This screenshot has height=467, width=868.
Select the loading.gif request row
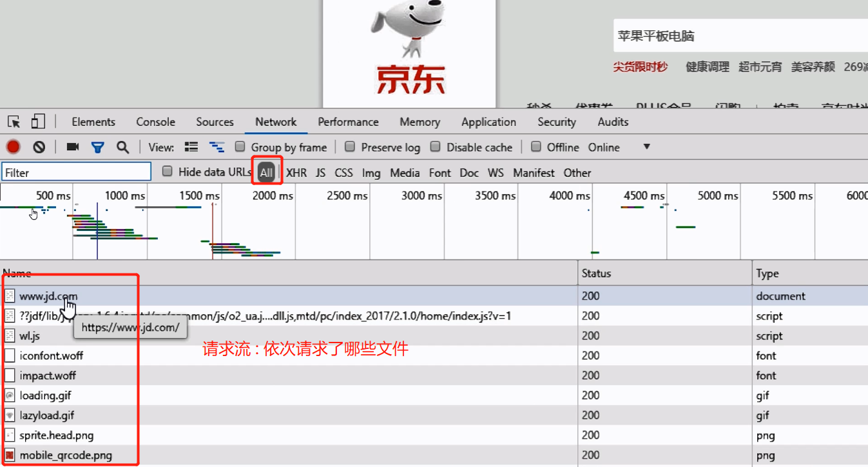(434, 395)
